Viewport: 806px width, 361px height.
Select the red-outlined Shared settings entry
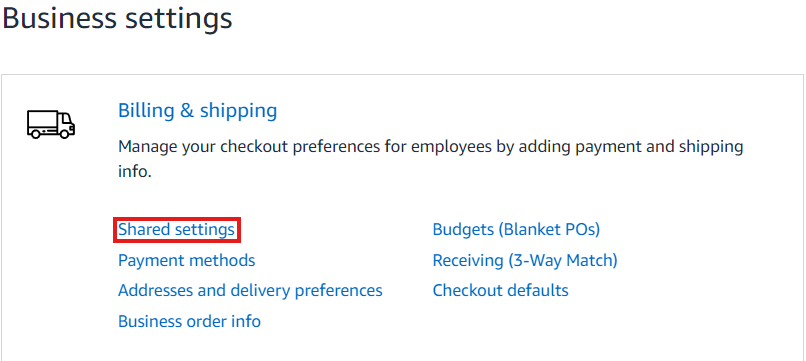point(176,229)
